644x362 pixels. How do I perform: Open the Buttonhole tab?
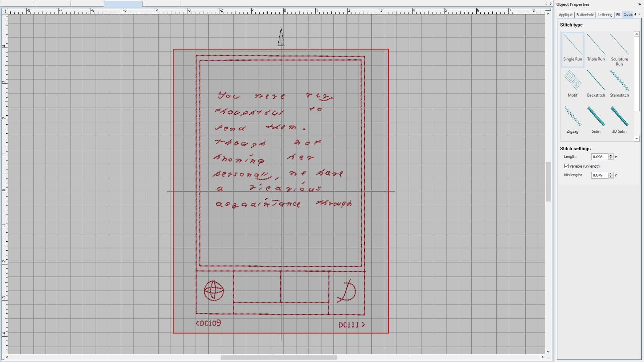pos(585,15)
